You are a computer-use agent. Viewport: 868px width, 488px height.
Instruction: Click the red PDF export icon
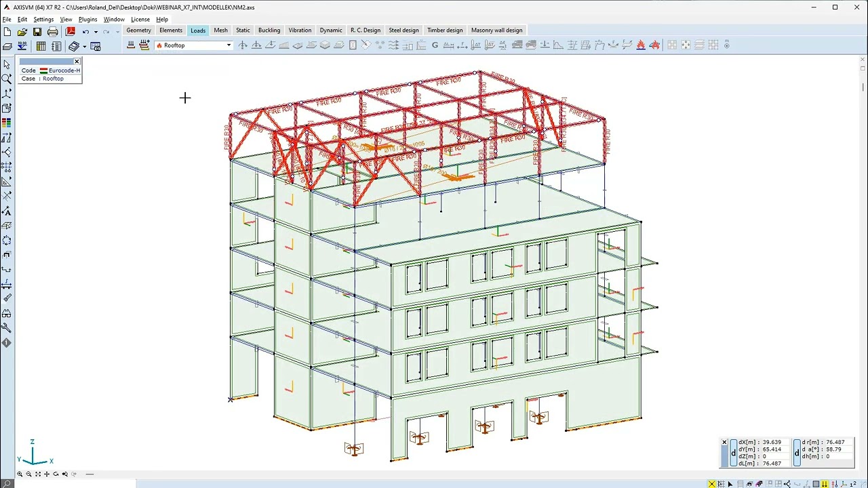[70, 31]
